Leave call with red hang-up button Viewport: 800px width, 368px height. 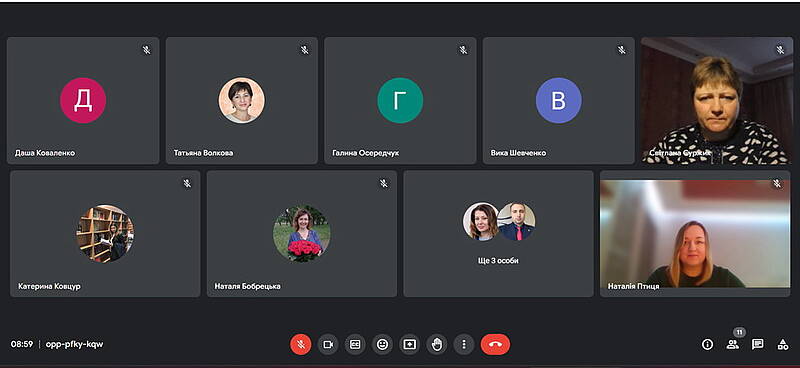[495, 345]
